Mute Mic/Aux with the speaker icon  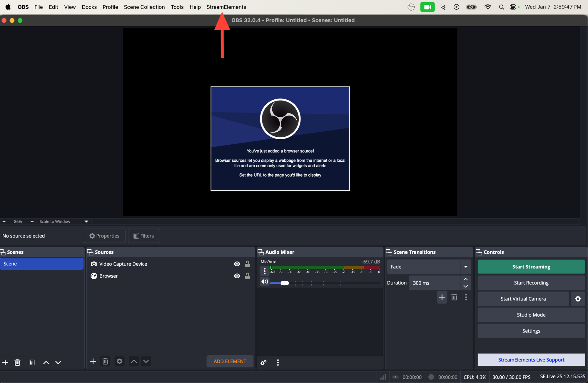point(265,282)
